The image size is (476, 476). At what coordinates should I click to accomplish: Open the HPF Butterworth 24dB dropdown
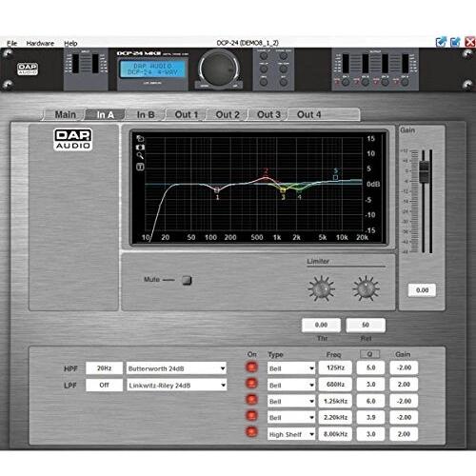click(176, 368)
